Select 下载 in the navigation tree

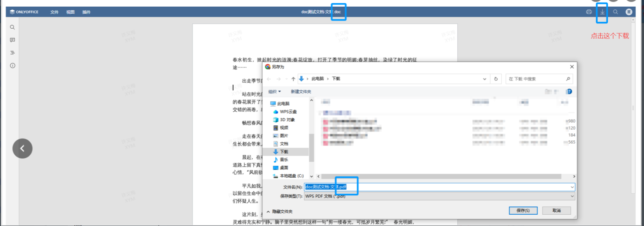281,152
